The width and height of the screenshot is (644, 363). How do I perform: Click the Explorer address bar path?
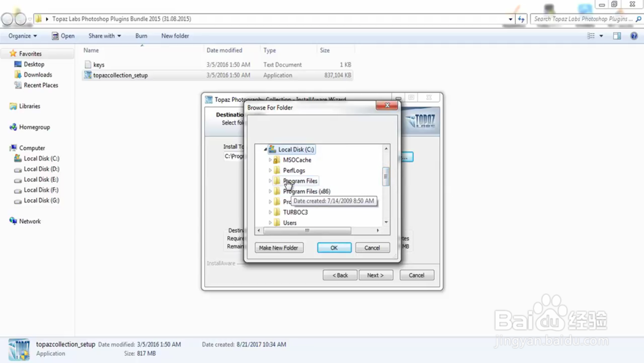(x=122, y=19)
